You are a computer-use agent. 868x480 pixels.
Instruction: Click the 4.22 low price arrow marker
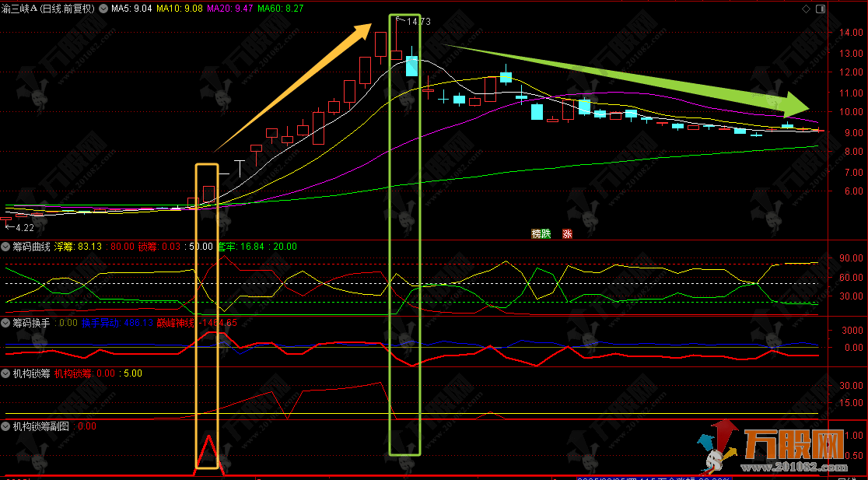point(19,228)
